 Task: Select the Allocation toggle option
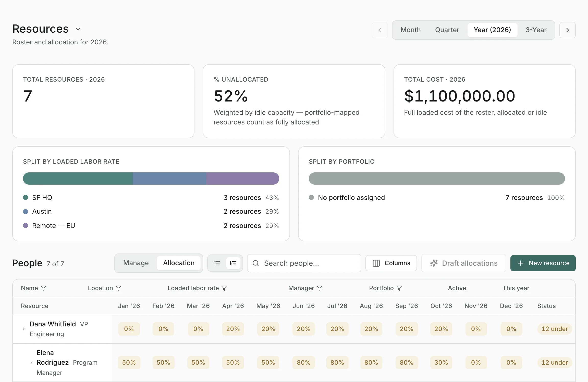179,263
